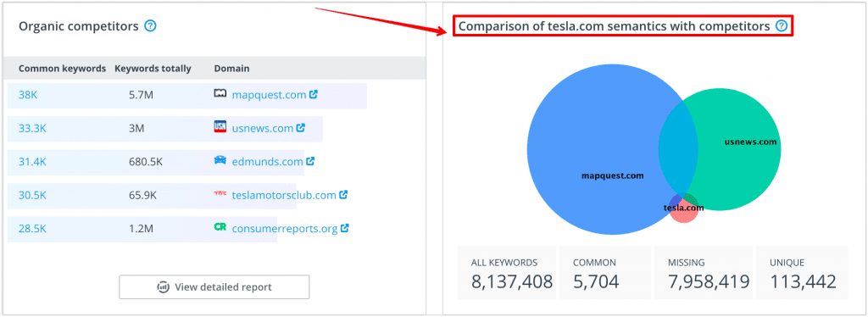Click the consumerreports.org CR favicon
The width and height of the screenshot is (868, 317).
tap(220, 227)
